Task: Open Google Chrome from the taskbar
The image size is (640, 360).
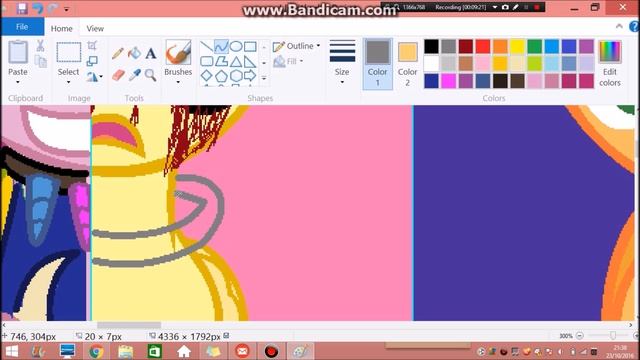Action: (x=96, y=351)
